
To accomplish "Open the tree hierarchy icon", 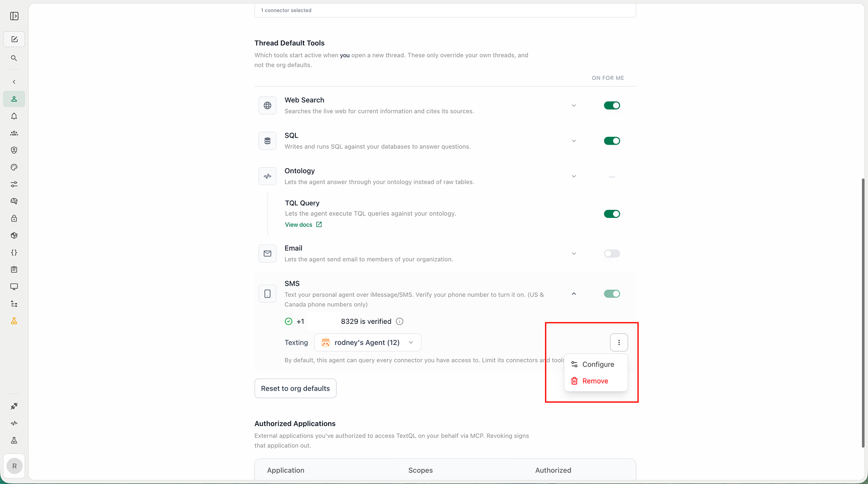I will pos(14,304).
